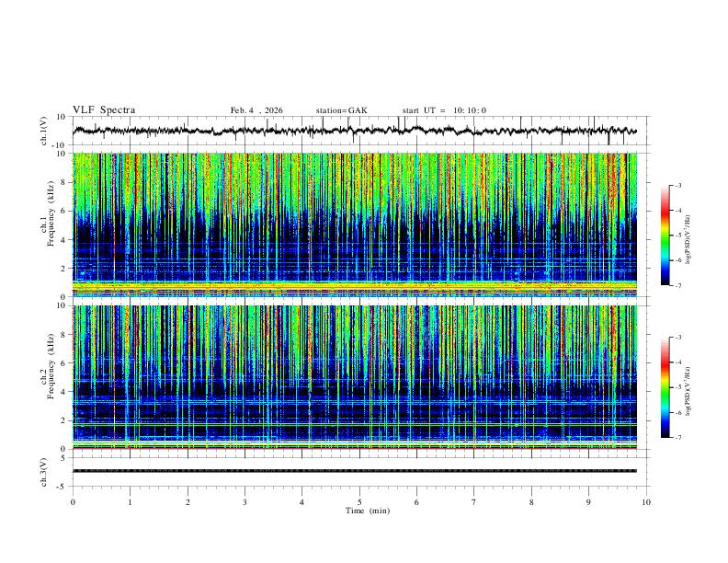Click the "ch.1(V)" waveform axis label
This screenshot has height=563, width=728.
44,131
